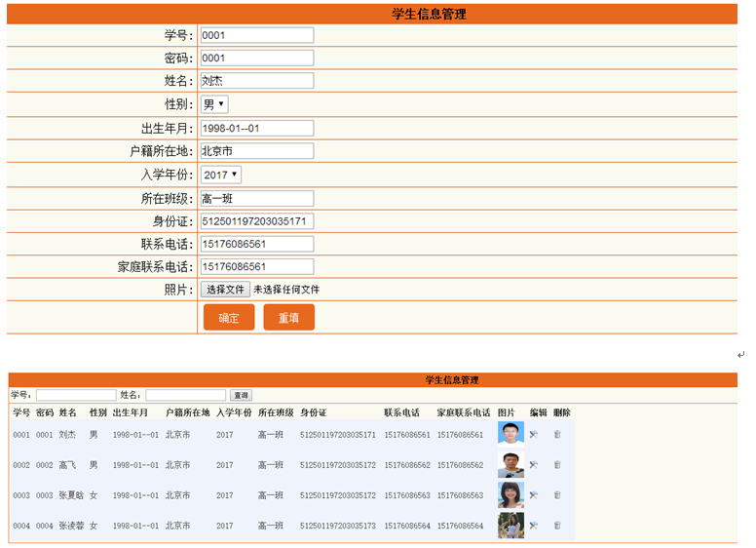Click the 确定 submit button

tap(229, 318)
